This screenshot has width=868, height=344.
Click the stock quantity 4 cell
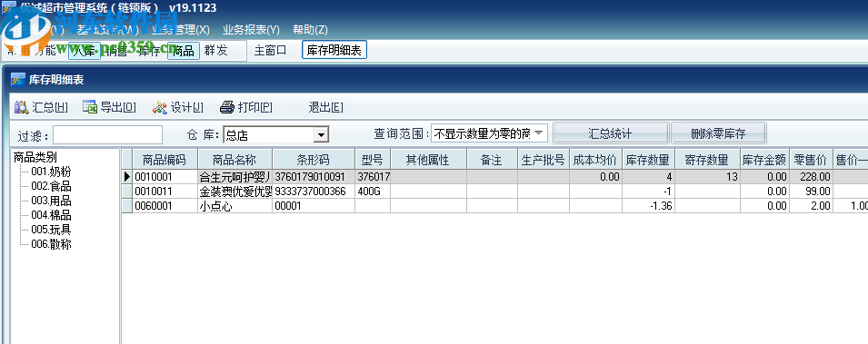pyautogui.click(x=648, y=177)
